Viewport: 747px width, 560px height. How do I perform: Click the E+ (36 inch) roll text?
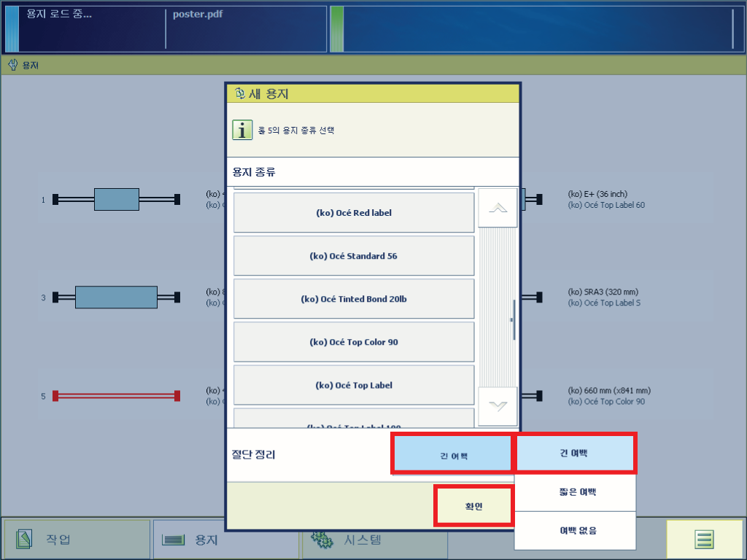(597, 194)
